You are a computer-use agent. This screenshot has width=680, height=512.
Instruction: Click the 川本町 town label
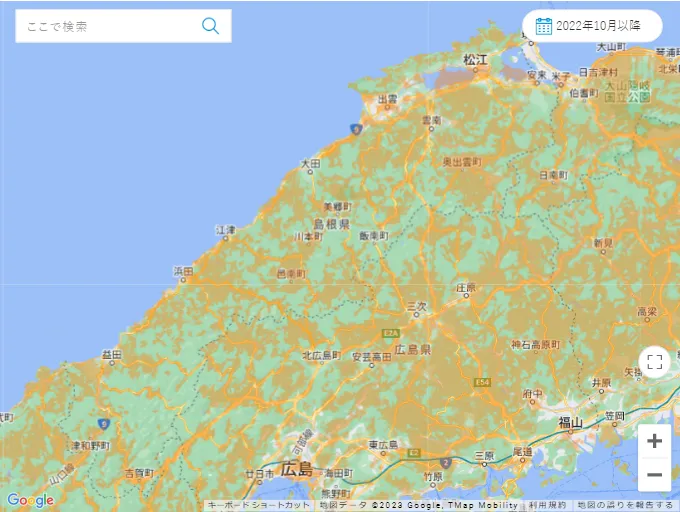coord(308,237)
